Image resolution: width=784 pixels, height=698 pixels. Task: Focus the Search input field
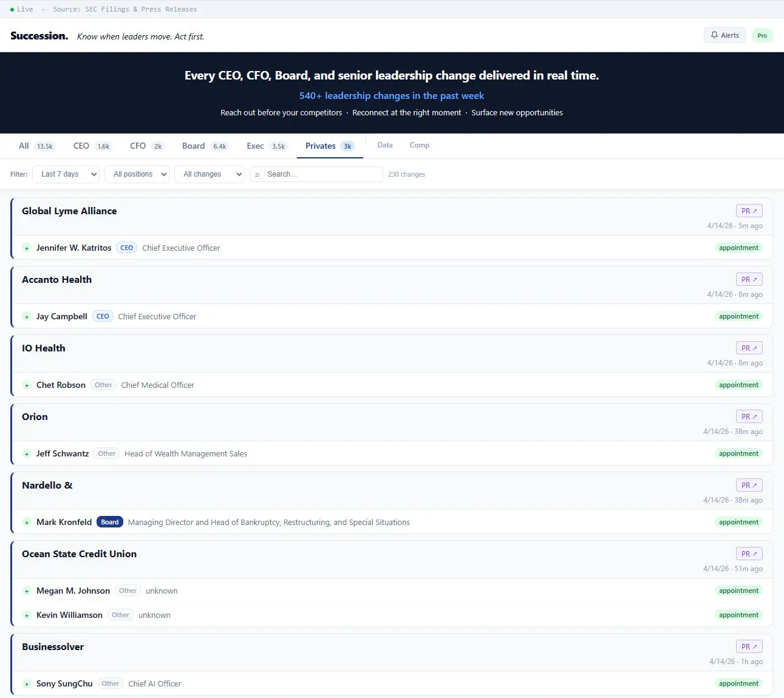click(x=316, y=174)
